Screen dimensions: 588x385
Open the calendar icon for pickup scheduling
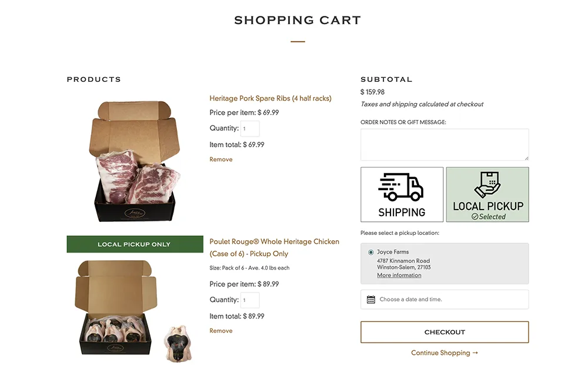coord(370,300)
